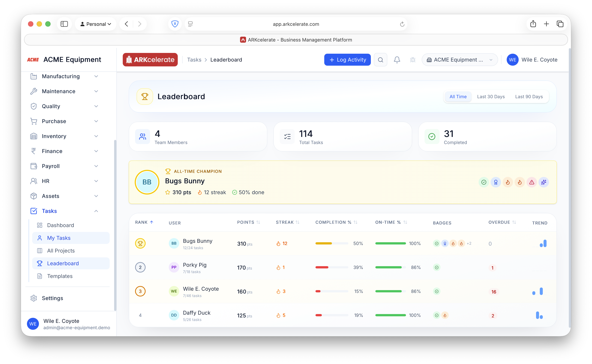The width and height of the screenshot is (592, 364).
Task: Sort table by Streak column
Action: coord(287,222)
